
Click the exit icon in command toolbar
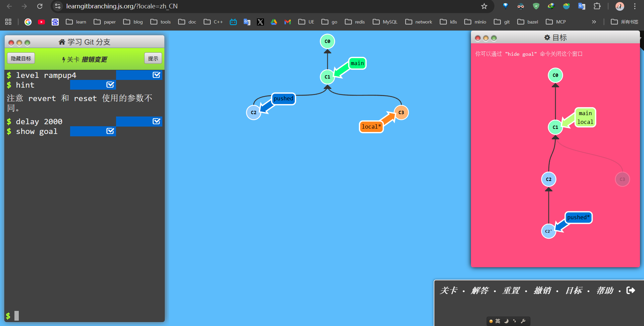point(631,290)
